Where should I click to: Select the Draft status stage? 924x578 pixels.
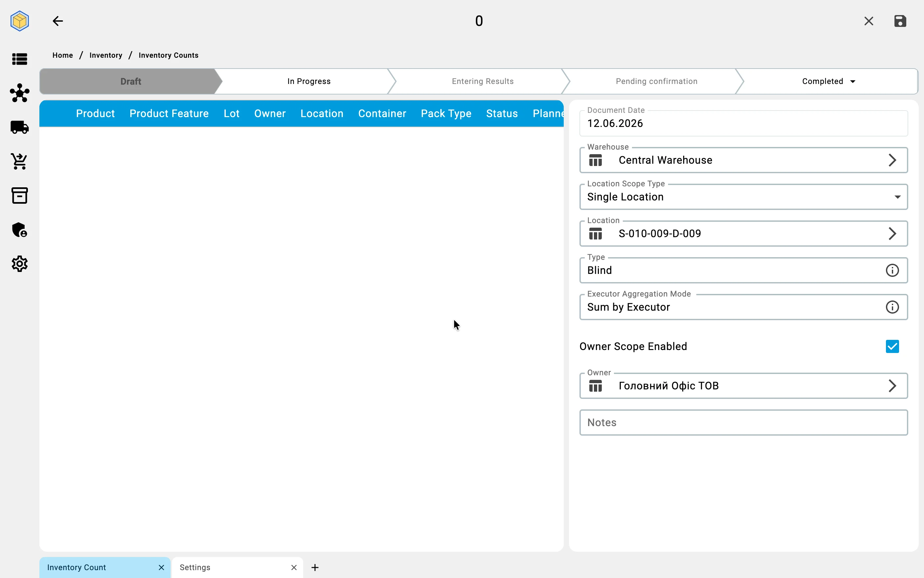[131, 81]
